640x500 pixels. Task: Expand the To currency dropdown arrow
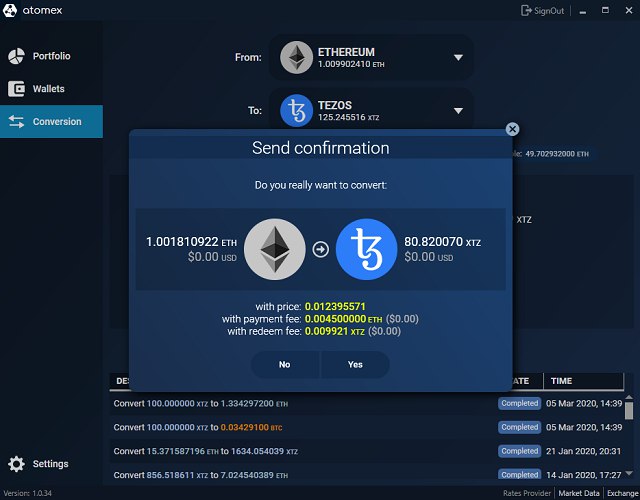coord(458,111)
